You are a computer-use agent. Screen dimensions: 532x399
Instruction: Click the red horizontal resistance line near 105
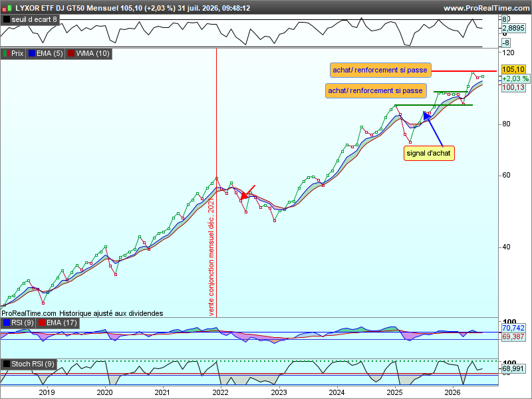[x=464, y=71]
